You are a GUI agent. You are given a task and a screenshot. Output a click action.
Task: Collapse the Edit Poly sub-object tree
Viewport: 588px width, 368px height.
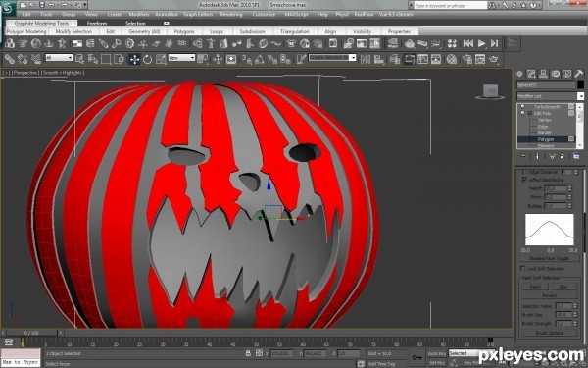(530, 113)
